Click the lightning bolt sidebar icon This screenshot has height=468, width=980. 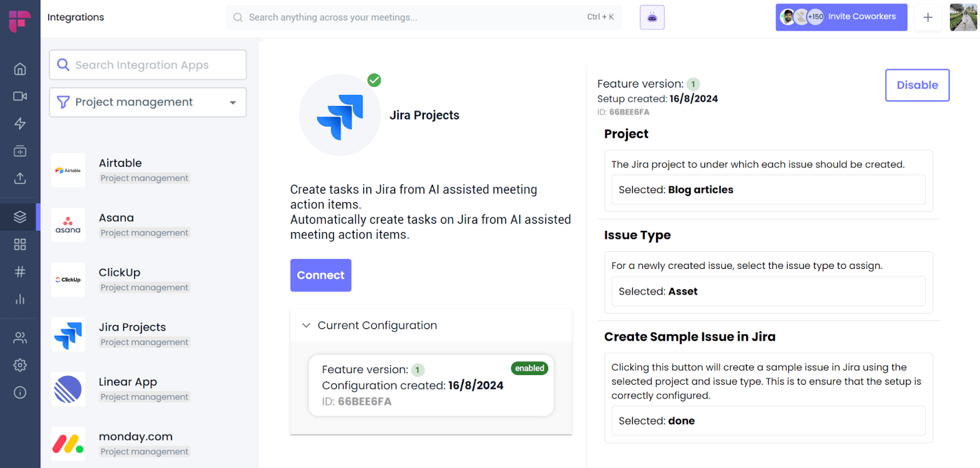pyautogui.click(x=20, y=124)
